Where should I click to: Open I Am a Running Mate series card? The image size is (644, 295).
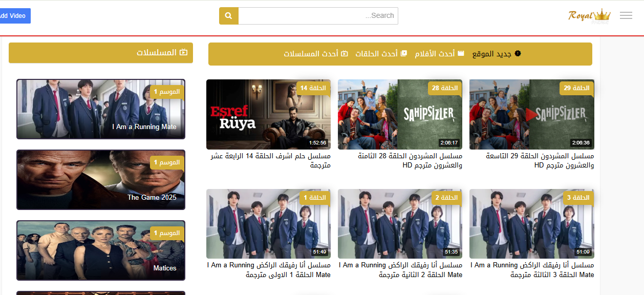(x=101, y=109)
